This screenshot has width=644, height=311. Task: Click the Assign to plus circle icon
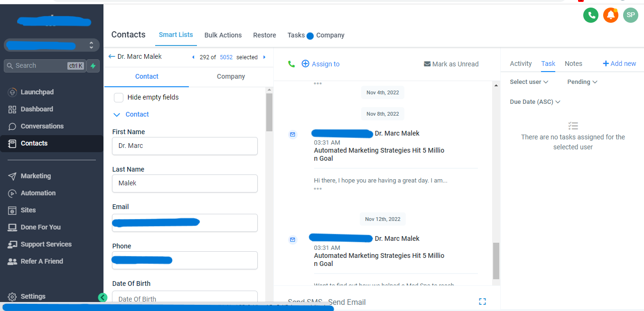pyautogui.click(x=305, y=64)
